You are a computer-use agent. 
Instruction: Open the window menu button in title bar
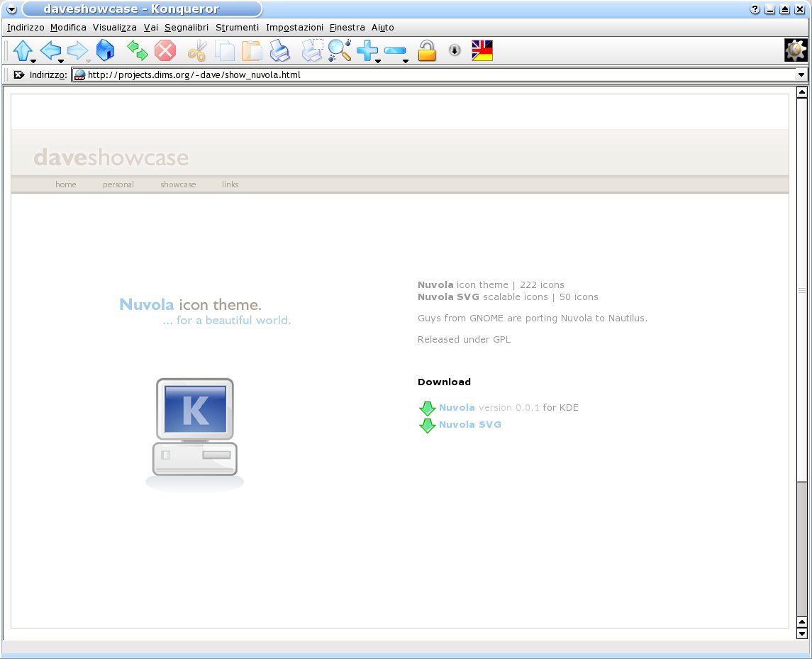tap(11, 9)
